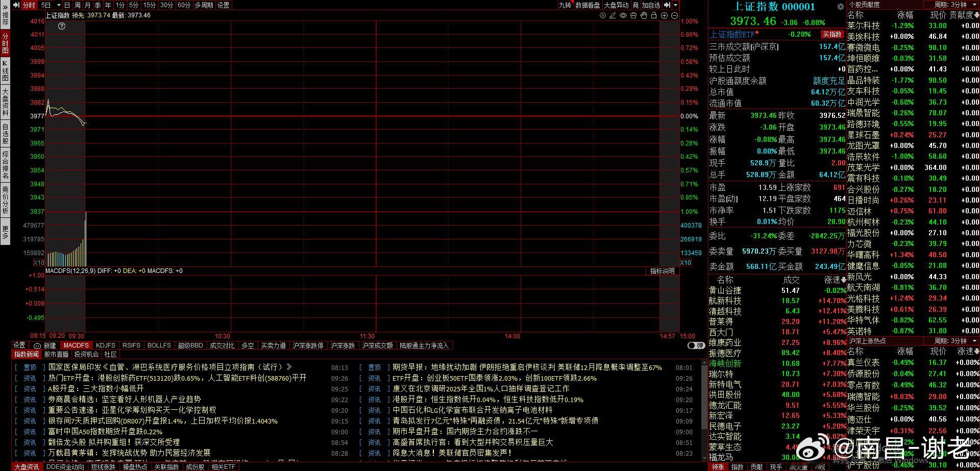980x471 pixels.
Task: Open the 大盘资料 left sidebar tab
Action: pos(5,102)
